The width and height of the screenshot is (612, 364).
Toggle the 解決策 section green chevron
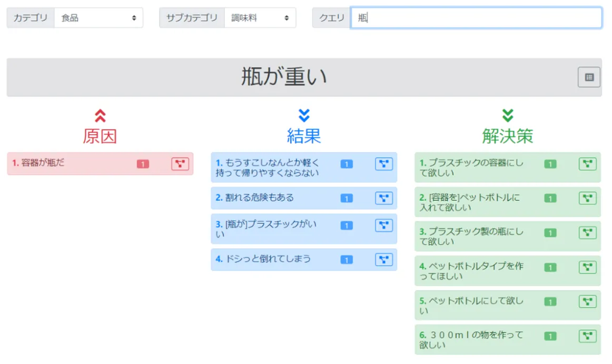coord(508,116)
